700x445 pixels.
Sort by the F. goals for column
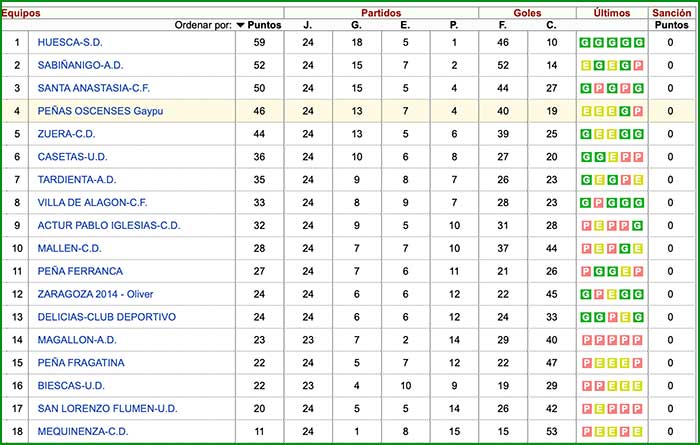[503, 25]
